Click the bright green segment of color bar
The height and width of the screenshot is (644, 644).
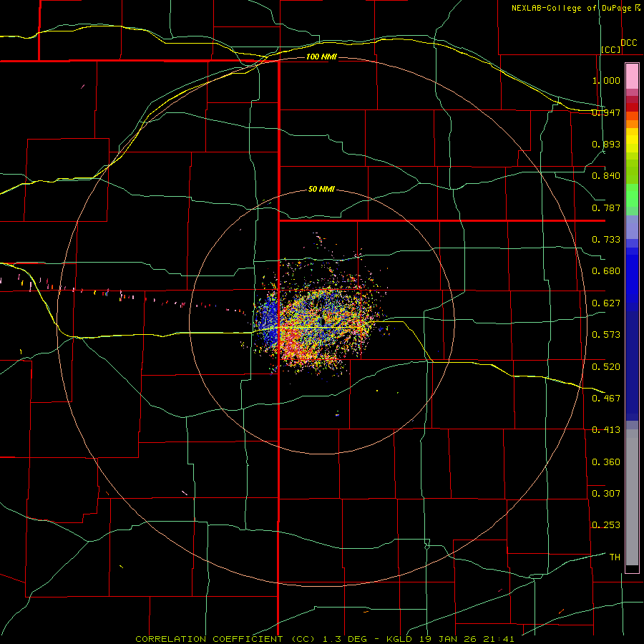632,195
